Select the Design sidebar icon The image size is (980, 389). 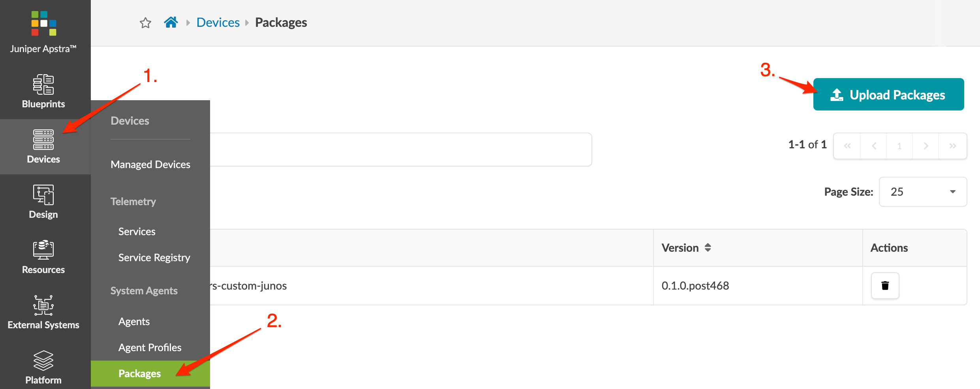[43, 202]
